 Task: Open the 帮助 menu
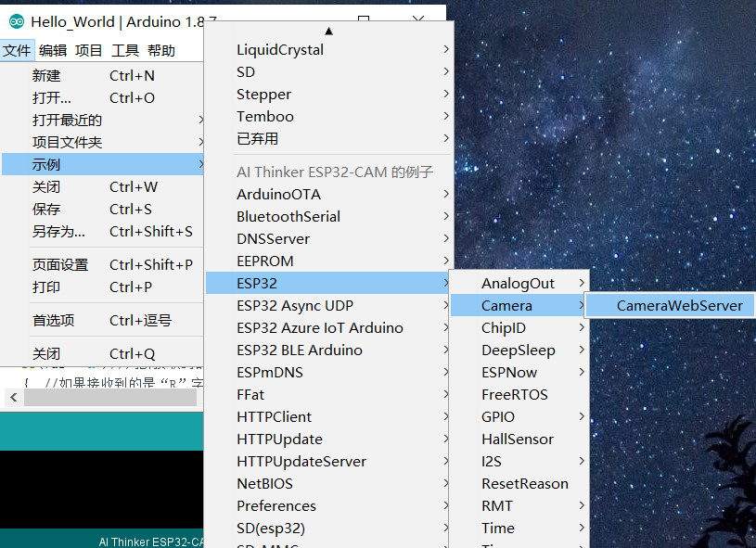pyautogui.click(x=161, y=50)
